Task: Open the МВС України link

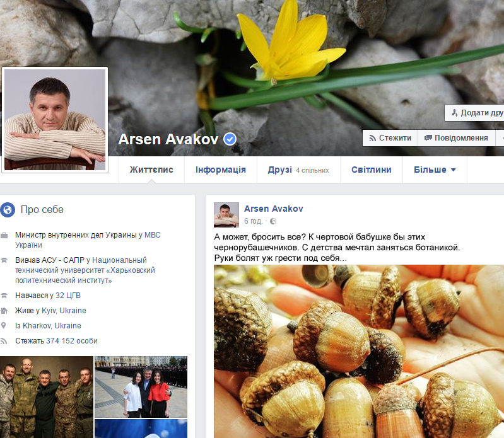Action: [x=152, y=235]
